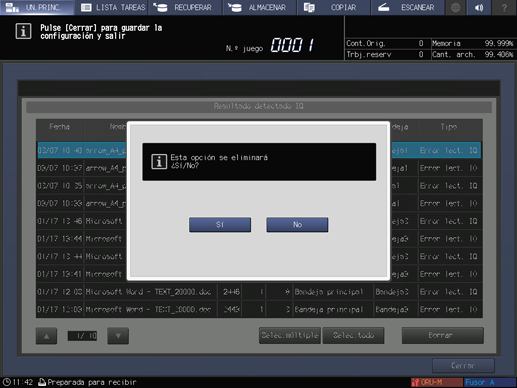Click the info icon in the dialog message
This screenshot has height=388, width=517.
pyautogui.click(x=159, y=162)
